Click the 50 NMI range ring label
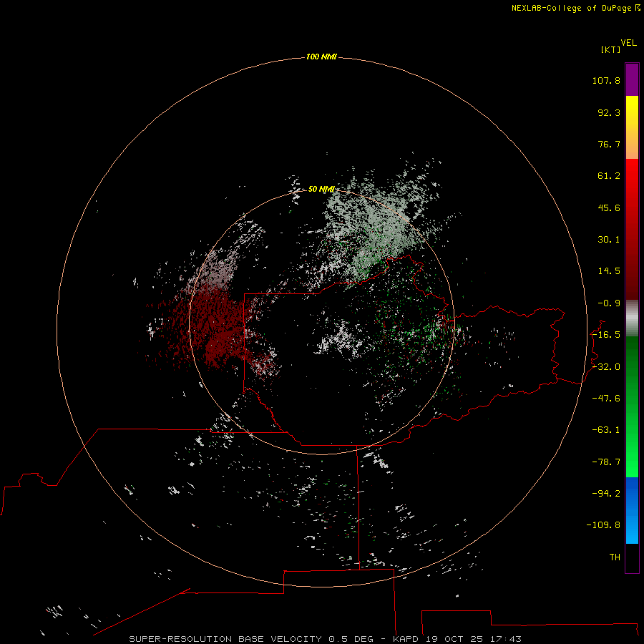The width and height of the screenshot is (644, 644). coord(321,189)
